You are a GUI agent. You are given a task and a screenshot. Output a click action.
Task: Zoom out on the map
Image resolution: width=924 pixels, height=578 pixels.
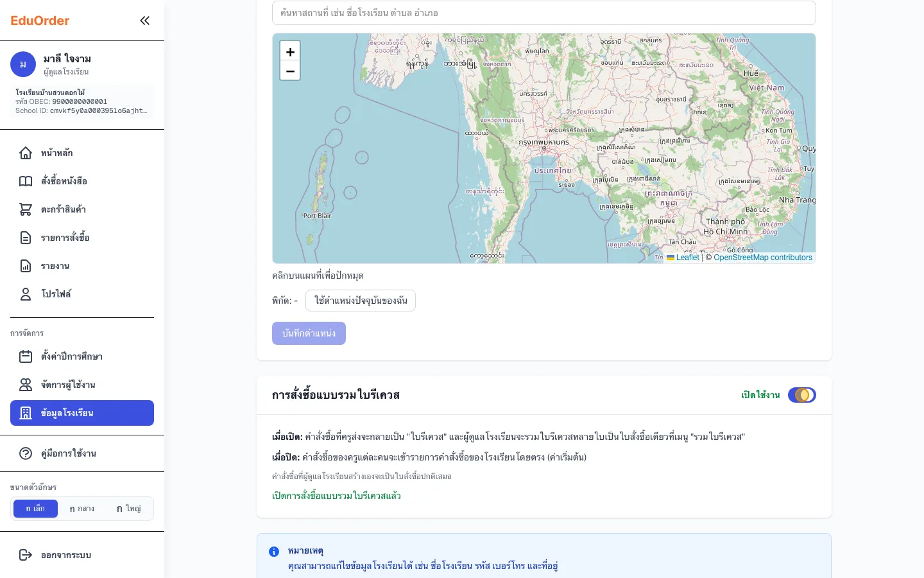point(290,71)
